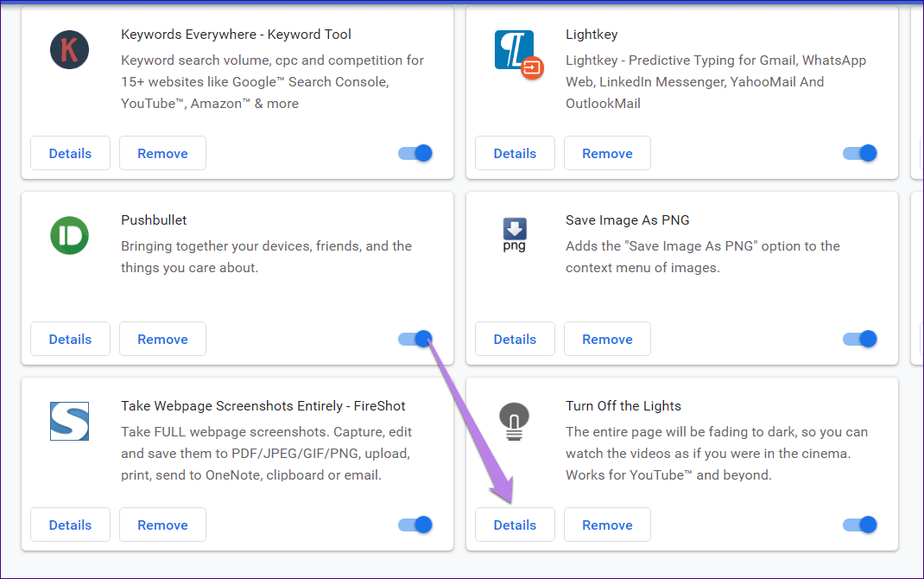Image resolution: width=924 pixels, height=579 pixels.
Task: Disable Save Image As PNG toggle
Action: pyautogui.click(x=860, y=339)
